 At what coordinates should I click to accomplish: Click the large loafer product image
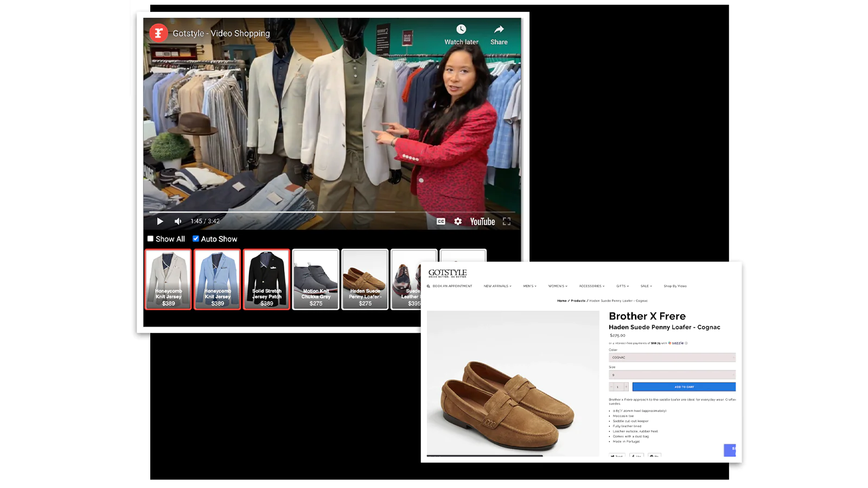513,383
